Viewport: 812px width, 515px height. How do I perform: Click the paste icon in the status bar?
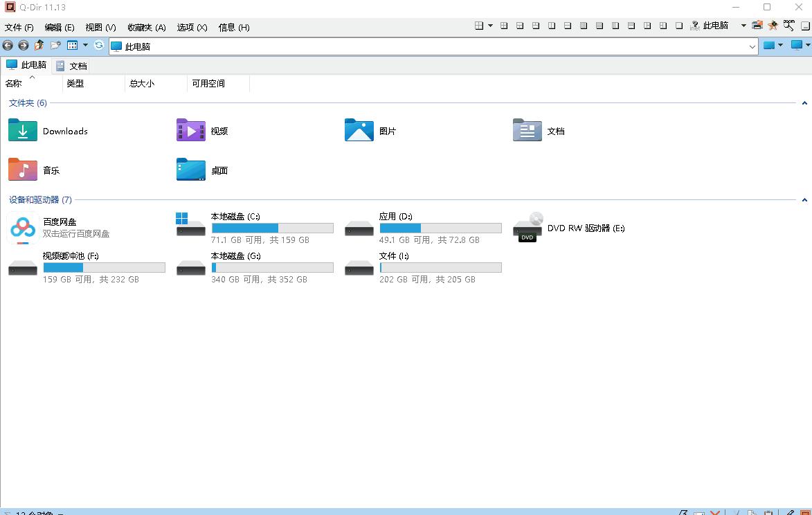pos(769,512)
